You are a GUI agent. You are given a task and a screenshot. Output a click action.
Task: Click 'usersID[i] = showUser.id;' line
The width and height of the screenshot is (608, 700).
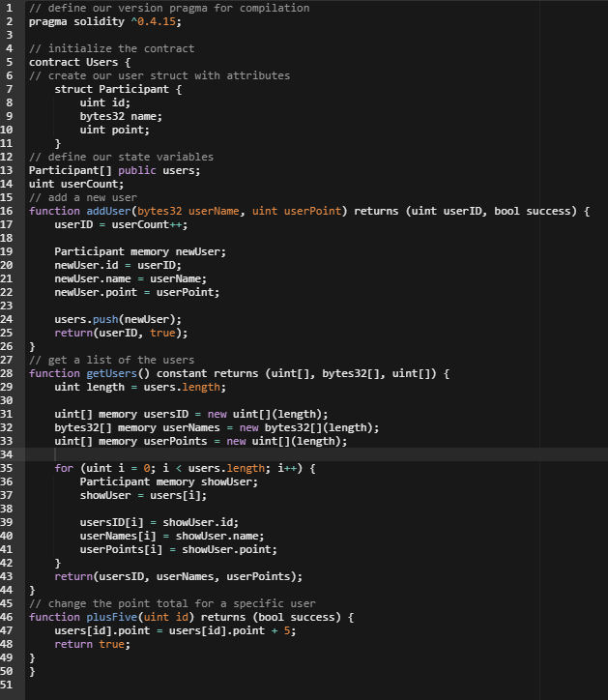159,522
